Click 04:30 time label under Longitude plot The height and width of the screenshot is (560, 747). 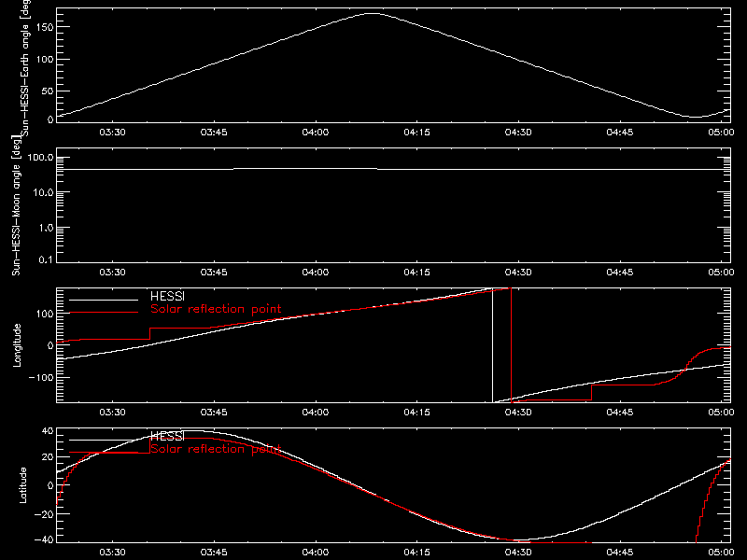point(518,412)
